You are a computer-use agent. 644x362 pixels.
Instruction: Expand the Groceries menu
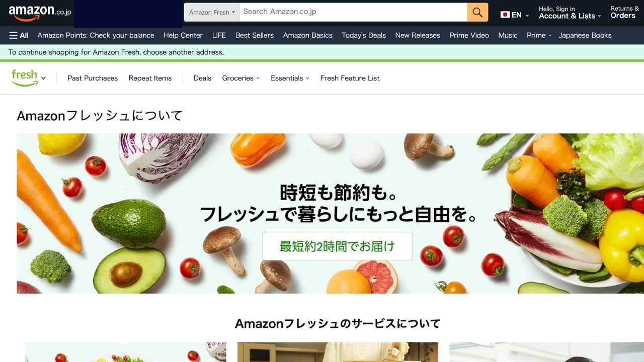241,78
